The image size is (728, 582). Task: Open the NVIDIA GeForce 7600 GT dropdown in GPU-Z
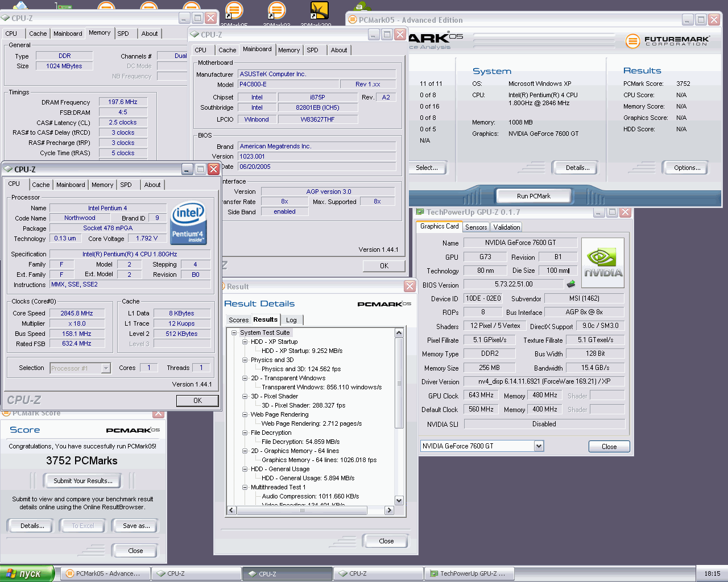point(539,446)
